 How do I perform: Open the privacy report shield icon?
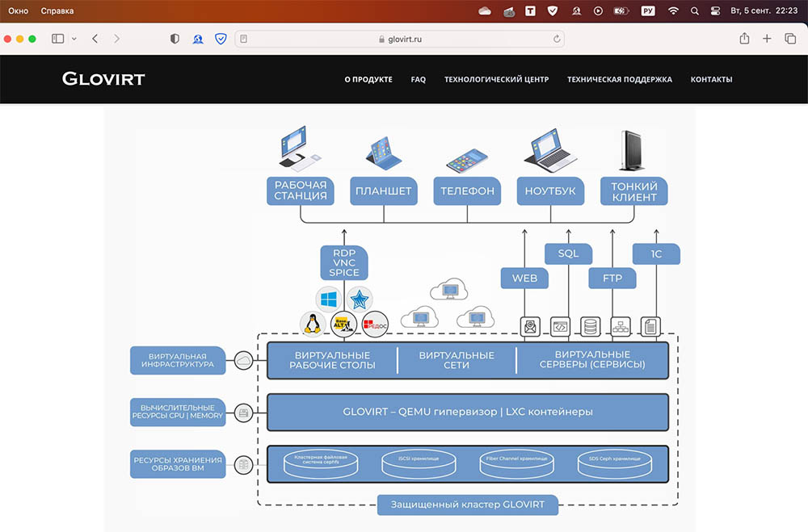coord(175,39)
